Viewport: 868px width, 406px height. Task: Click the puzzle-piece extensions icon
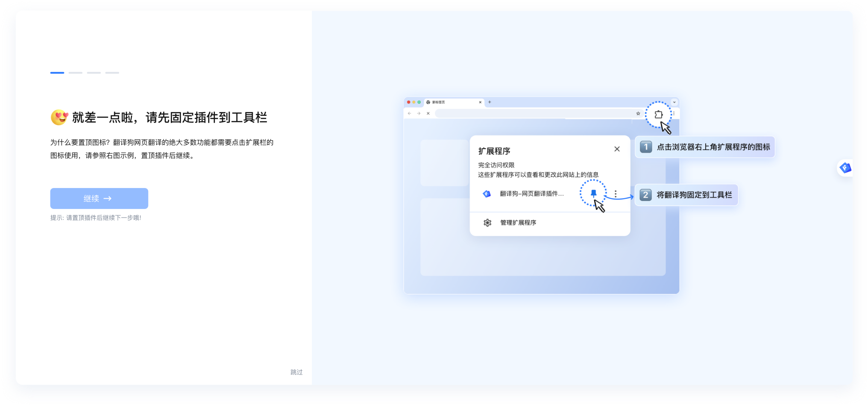(x=658, y=115)
